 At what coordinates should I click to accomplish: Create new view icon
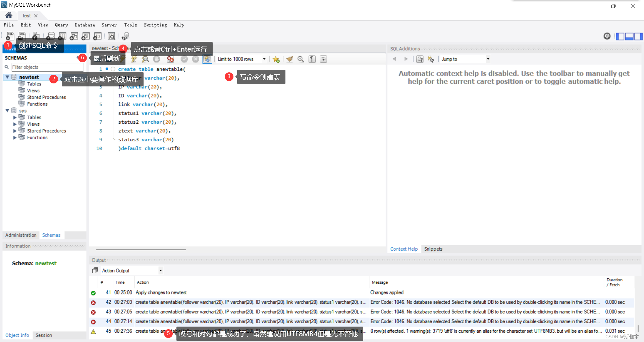pyautogui.click(x=74, y=36)
